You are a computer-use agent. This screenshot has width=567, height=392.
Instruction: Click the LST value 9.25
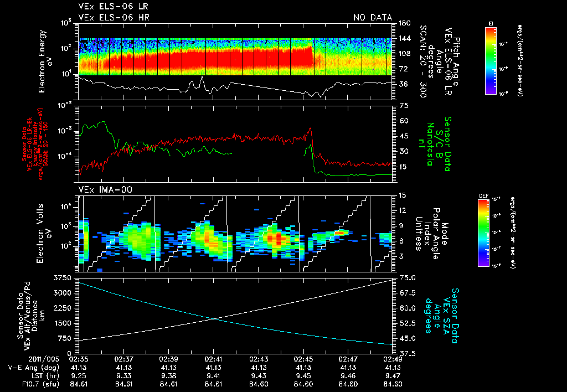click(x=79, y=376)
